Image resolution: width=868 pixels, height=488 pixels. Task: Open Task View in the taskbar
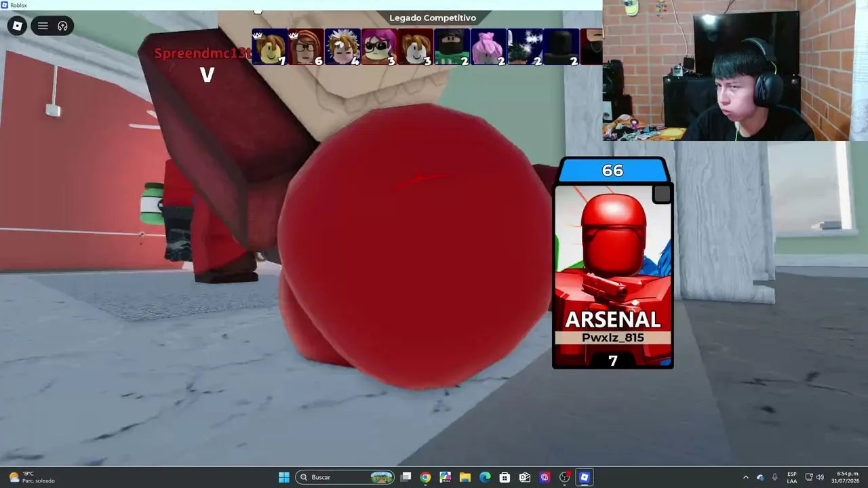(x=406, y=477)
